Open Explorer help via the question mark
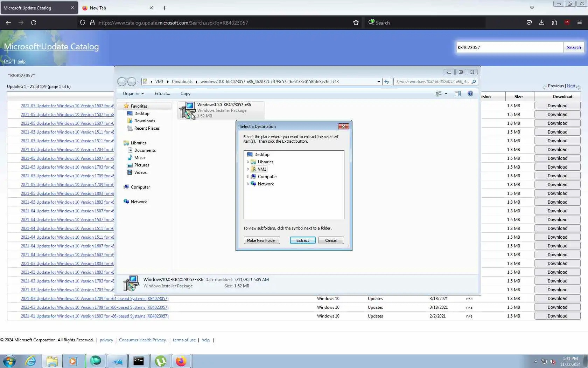 click(470, 94)
